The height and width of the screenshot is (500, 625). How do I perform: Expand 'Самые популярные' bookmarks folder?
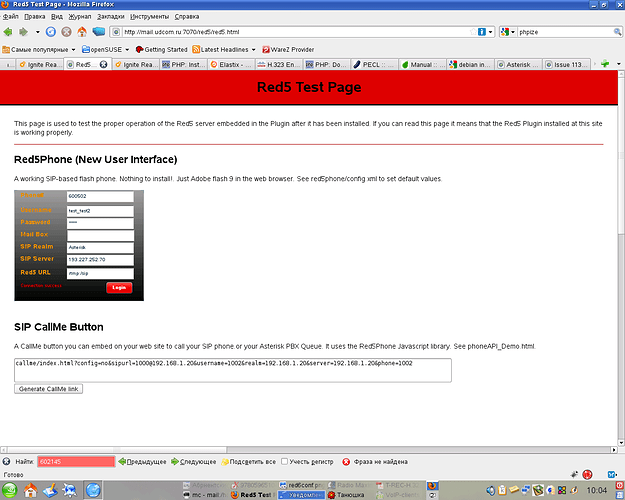coord(39,49)
